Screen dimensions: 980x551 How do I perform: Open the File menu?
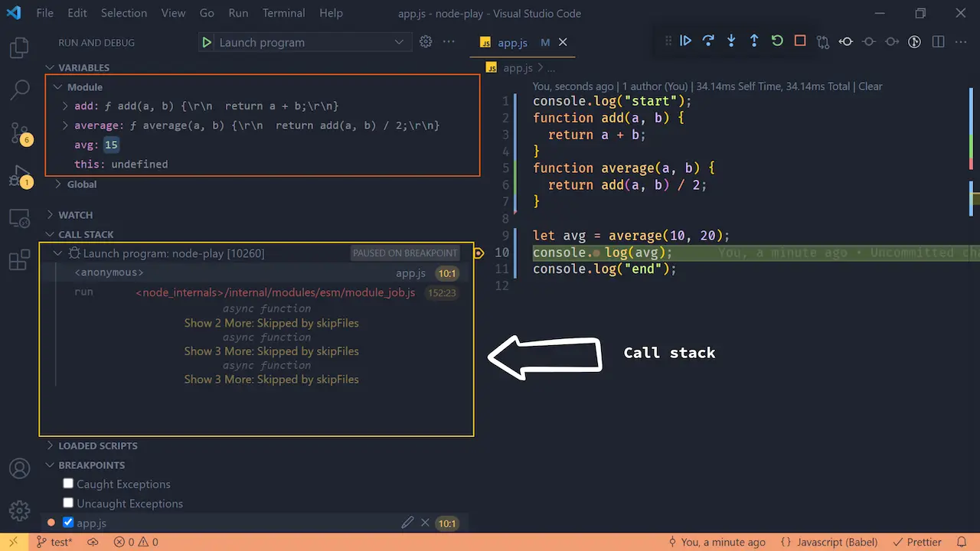tap(45, 13)
